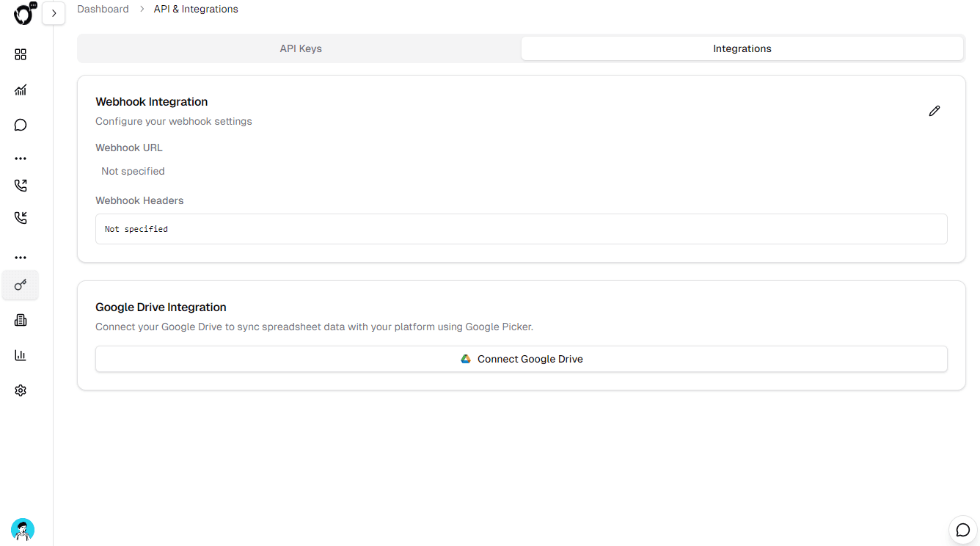This screenshot has width=980, height=546.
Task: Open the lower ellipsis menu in the sidebar
Action: 20,257
